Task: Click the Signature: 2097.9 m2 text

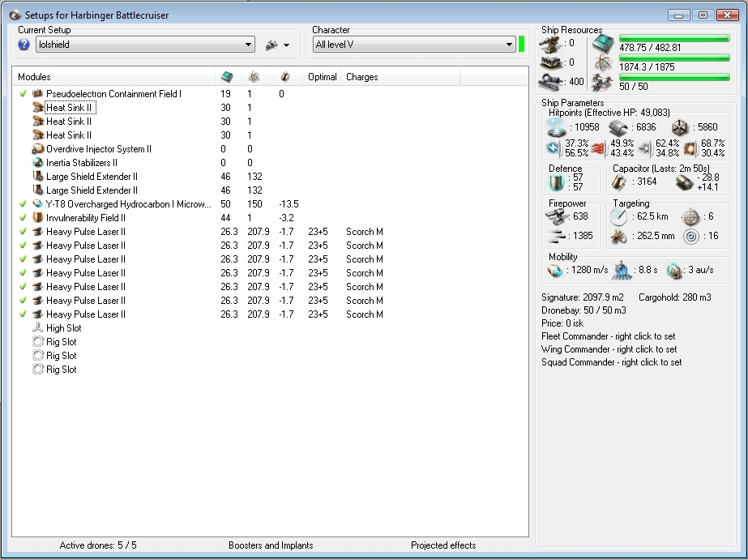Action: (x=582, y=297)
